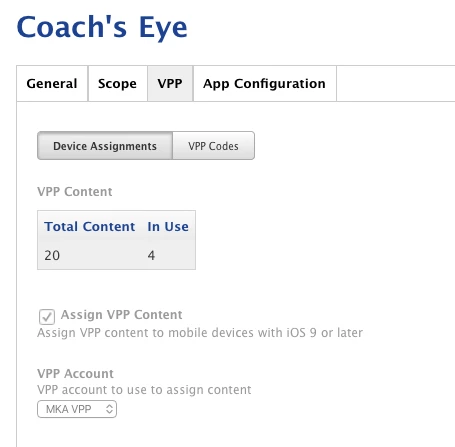Click the VPP account to use description

click(144, 390)
